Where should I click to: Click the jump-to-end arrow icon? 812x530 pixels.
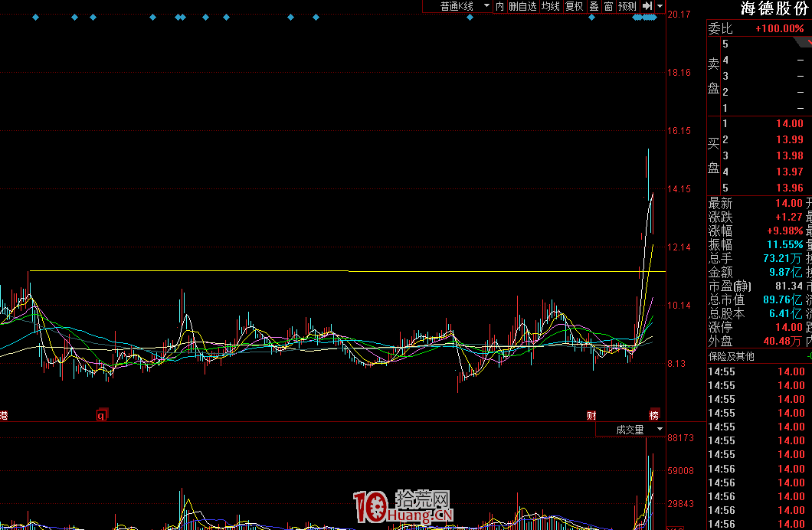[647, 5]
